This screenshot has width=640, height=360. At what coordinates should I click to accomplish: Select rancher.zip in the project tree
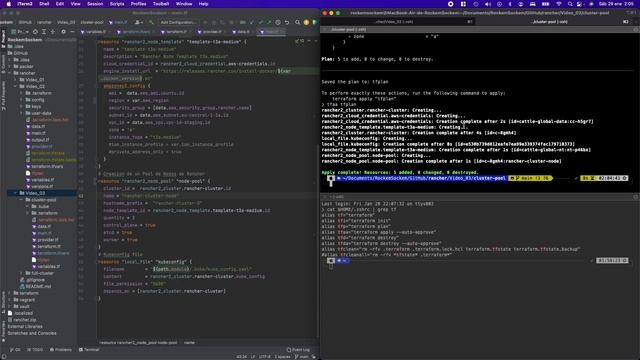click(x=24, y=320)
